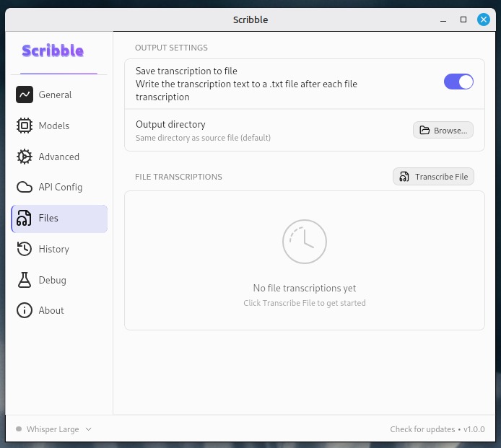Click the 'Output directory' setting label
The image size is (501, 448).
pyautogui.click(x=170, y=124)
